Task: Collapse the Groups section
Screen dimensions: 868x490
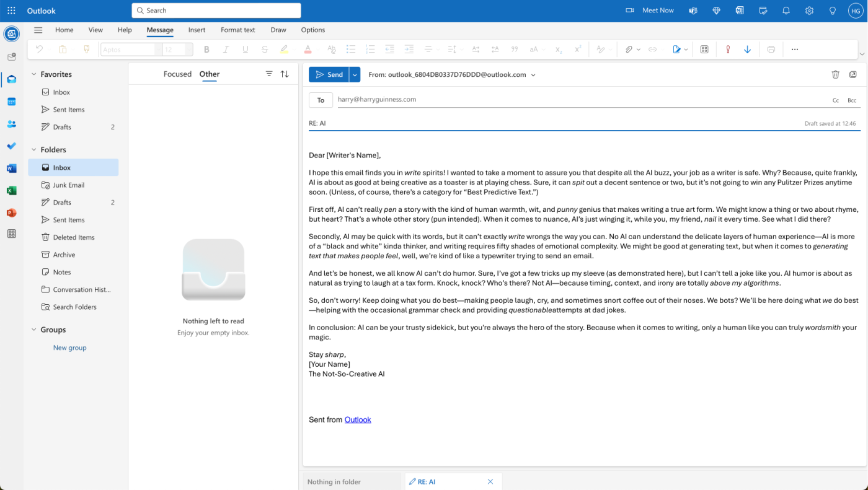Action: tap(34, 330)
